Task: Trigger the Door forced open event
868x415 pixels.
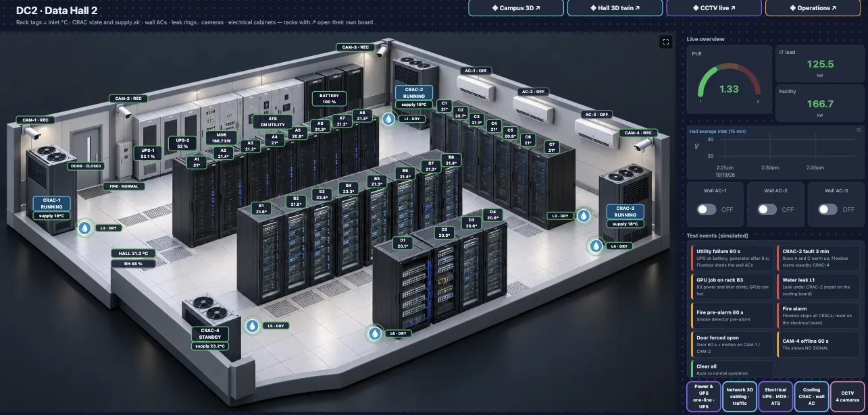Action: click(x=732, y=343)
